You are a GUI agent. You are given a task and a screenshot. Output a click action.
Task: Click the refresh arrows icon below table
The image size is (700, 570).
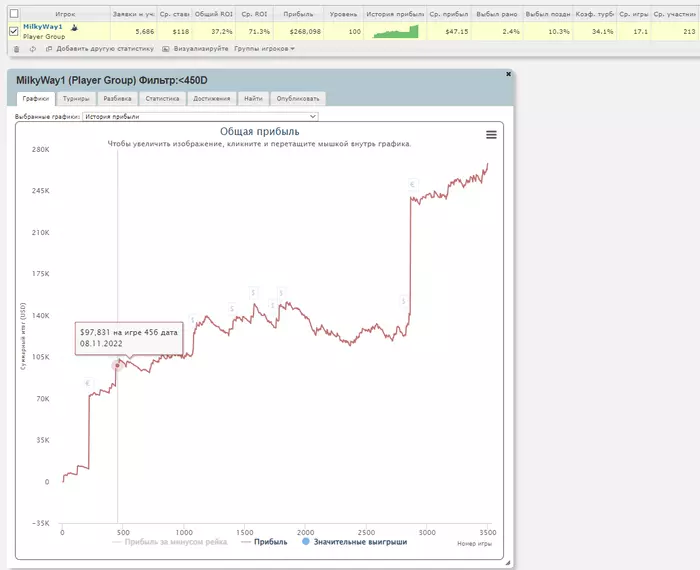pyautogui.click(x=33, y=49)
